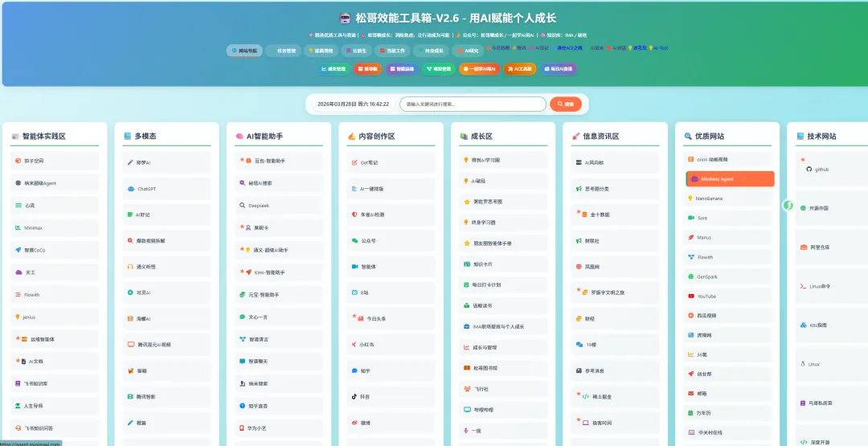Click the ChatGPT robot icon

(x=131, y=189)
